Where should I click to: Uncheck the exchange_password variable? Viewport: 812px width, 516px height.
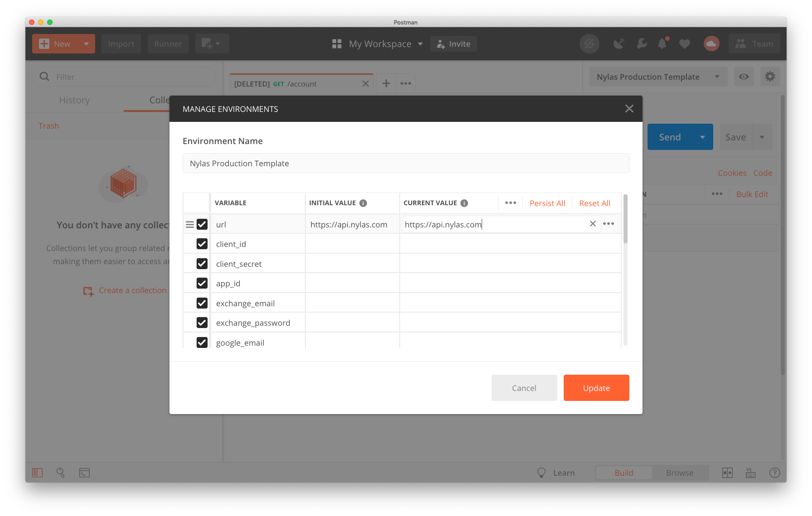tap(202, 323)
